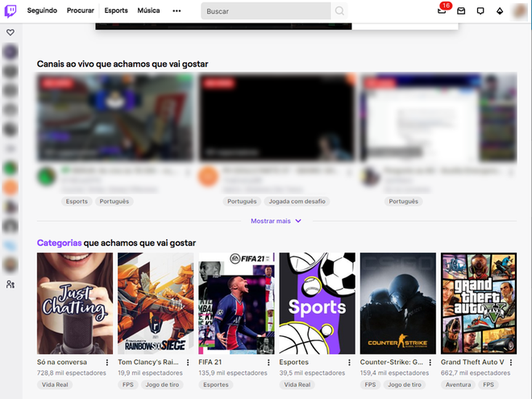Open notifications inbox with 16 badge
532x399 pixels.
click(442, 10)
